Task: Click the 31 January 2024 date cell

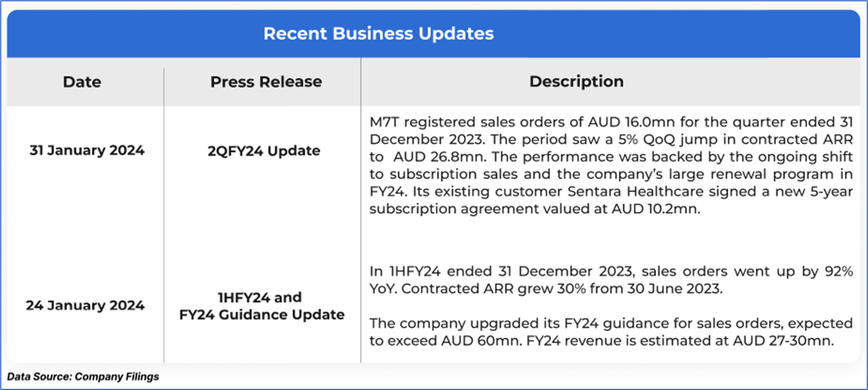Action: (87, 151)
